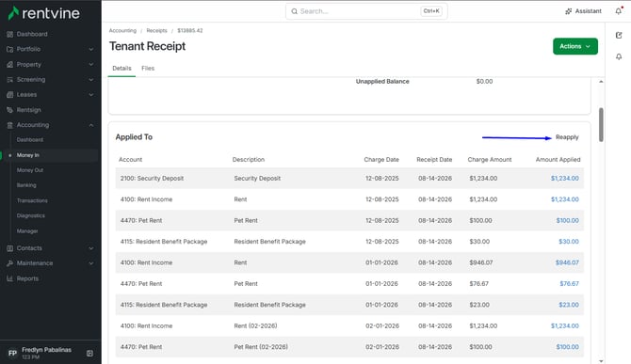Expand the Property menu chevron
The height and width of the screenshot is (364, 631).
(91, 64)
